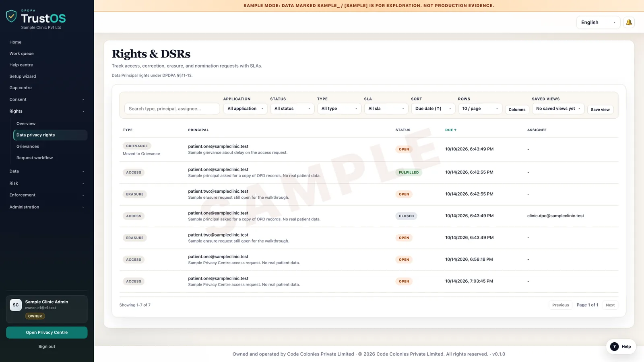Image resolution: width=644 pixels, height=362 pixels.
Task: Click the Open Privacy Centre button
Action: click(x=47, y=333)
